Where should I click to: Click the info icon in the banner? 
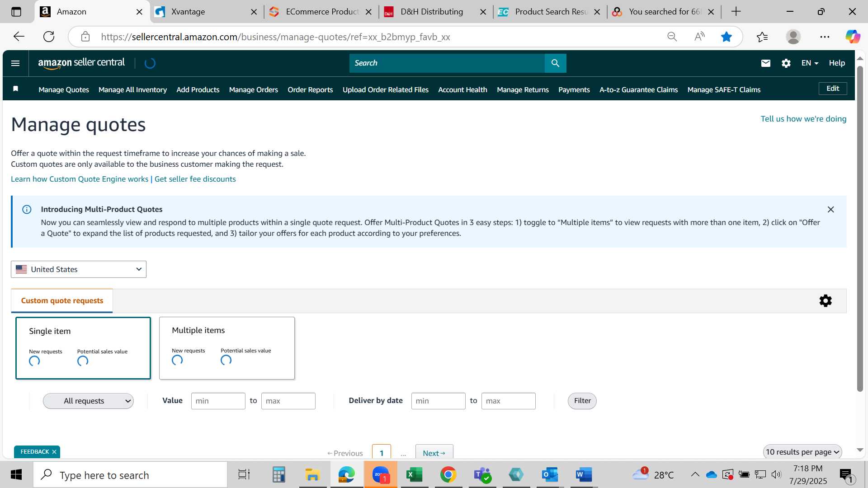click(x=27, y=210)
